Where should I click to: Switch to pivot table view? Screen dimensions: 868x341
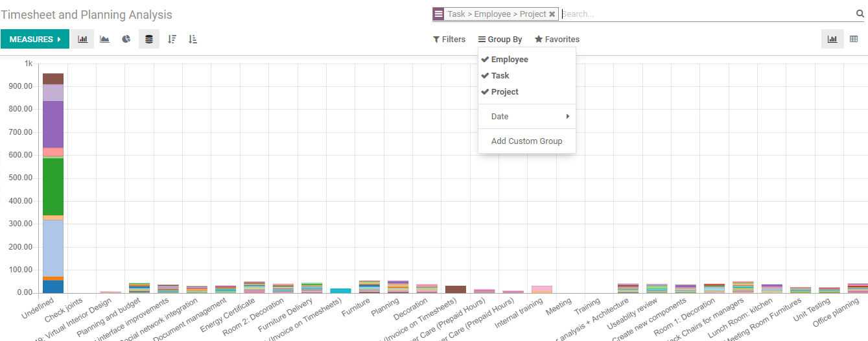(x=854, y=40)
